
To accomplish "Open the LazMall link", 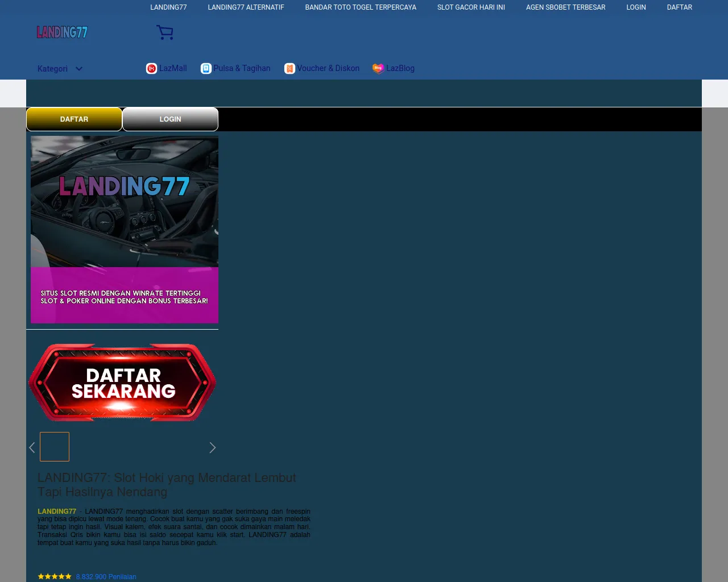I will tap(173, 68).
